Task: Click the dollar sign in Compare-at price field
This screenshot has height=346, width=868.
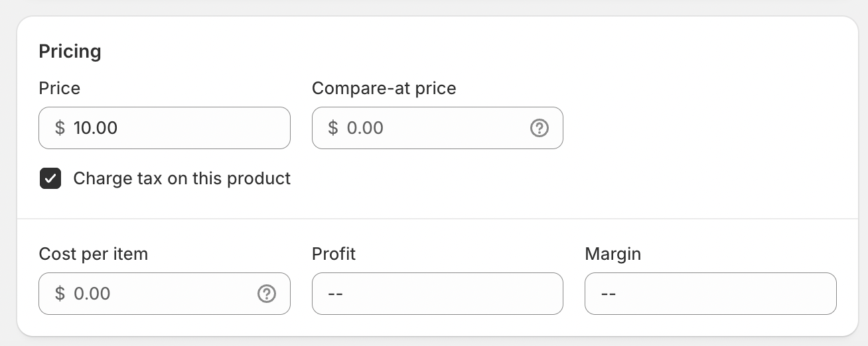Action: 333,128
